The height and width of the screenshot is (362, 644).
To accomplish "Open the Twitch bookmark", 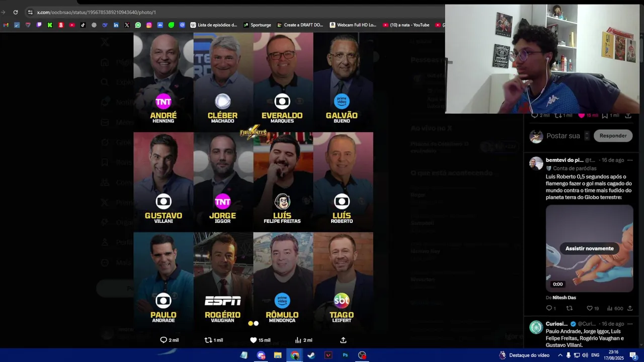I will click(39, 25).
